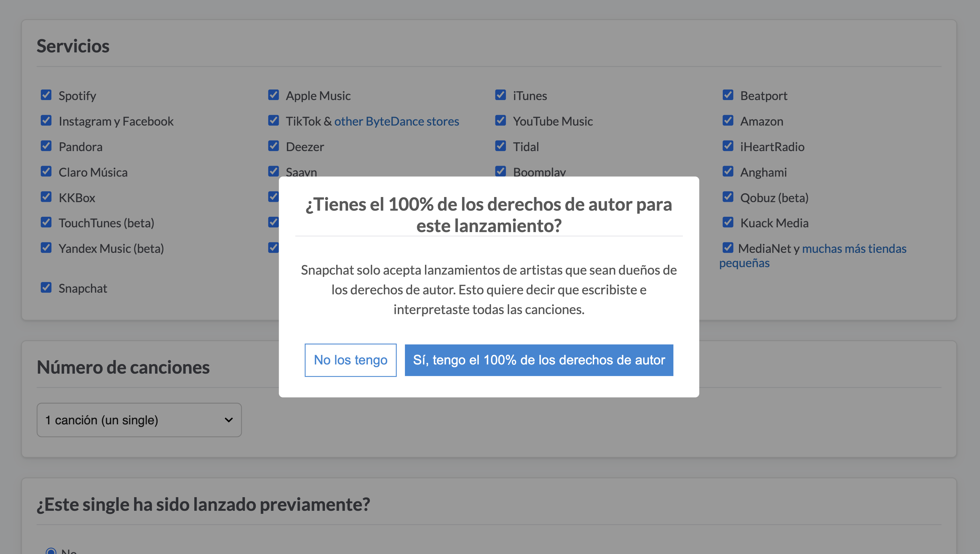Image resolution: width=980 pixels, height=554 pixels.
Task: Toggle the iTunes checkbox
Action: pyautogui.click(x=500, y=95)
